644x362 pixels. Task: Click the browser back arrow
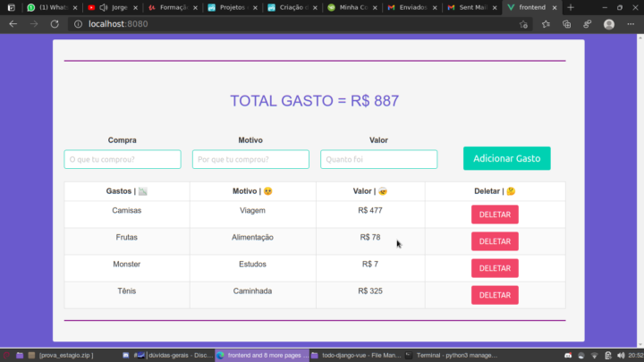point(13,23)
